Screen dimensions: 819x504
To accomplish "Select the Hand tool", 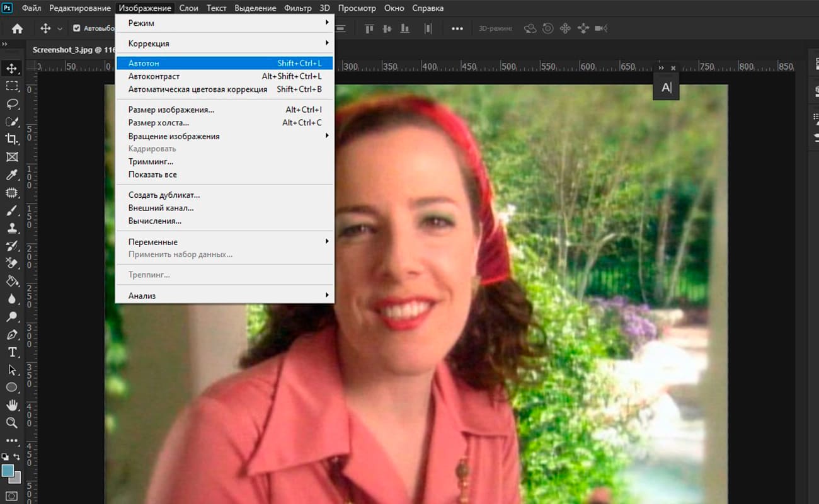I will 12,405.
